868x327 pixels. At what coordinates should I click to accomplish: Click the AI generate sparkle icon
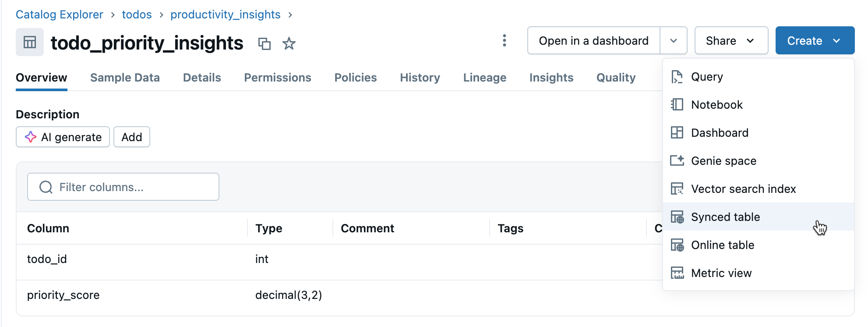click(31, 137)
